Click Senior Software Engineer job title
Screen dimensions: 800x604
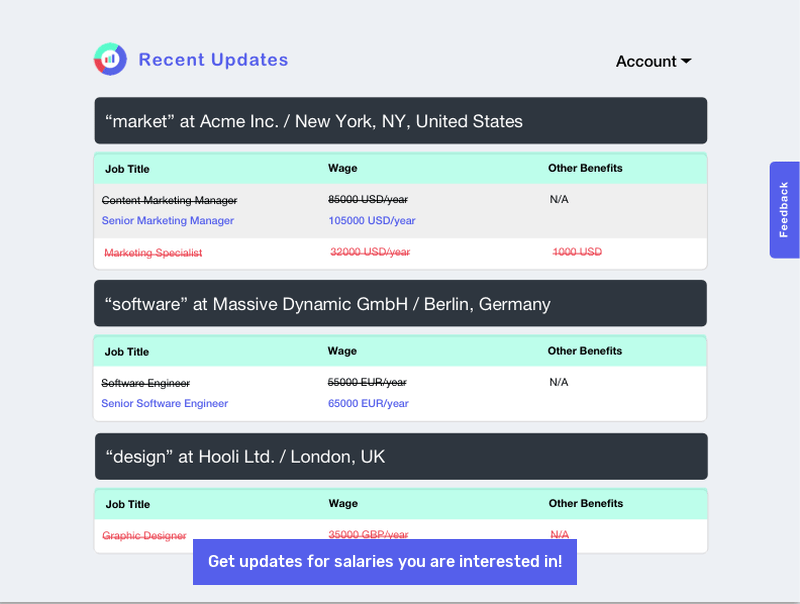pyautogui.click(x=164, y=403)
